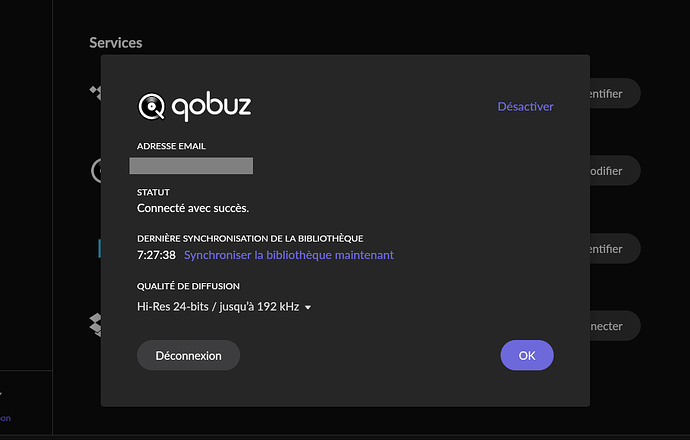Open the Hi-Res 24-bits streaming quality dropdown
This screenshot has width=690, height=440.
(x=224, y=307)
